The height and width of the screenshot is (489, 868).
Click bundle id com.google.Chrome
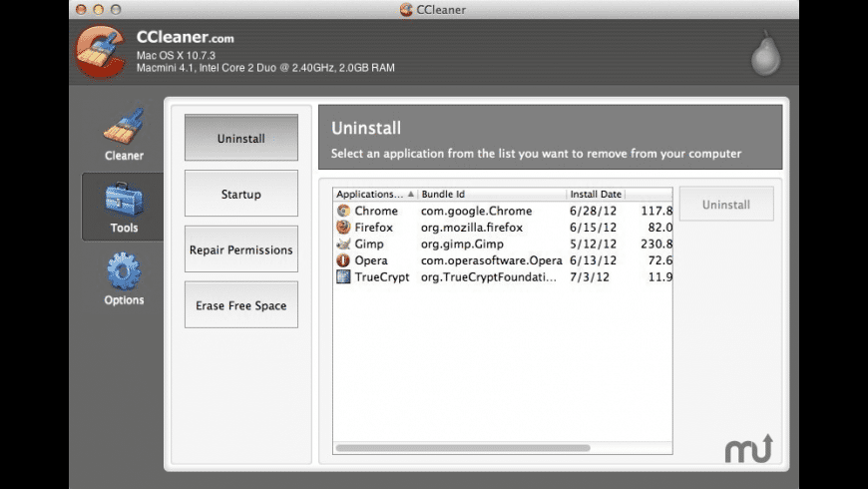tap(476, 211)
